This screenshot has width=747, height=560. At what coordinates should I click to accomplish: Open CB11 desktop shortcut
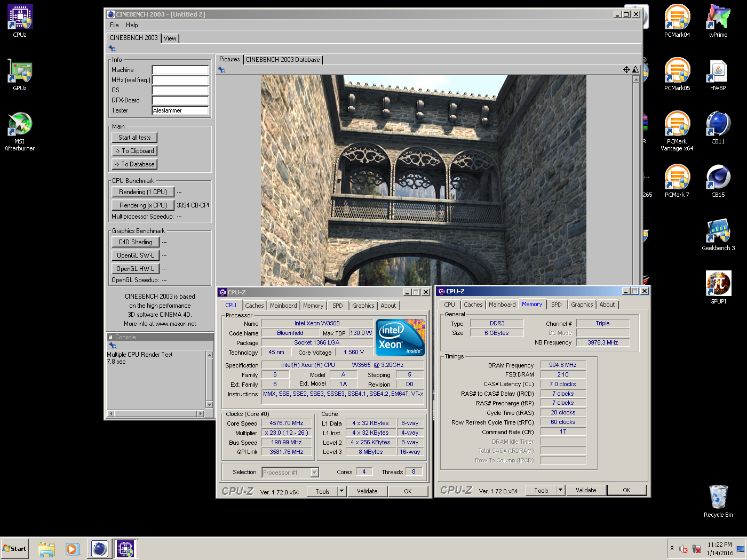(x=718, y=127)
